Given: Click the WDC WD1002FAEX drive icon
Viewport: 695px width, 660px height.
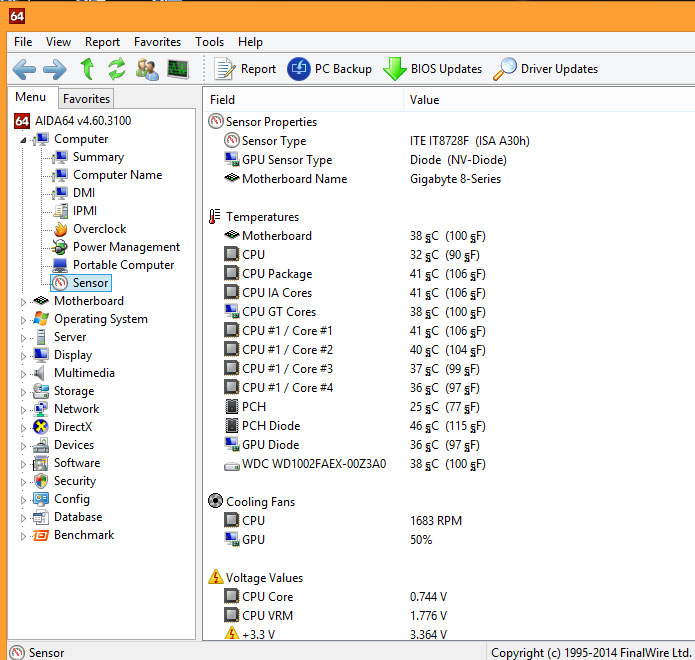Looking at the screenshot, I should click(x=231, y=466).
